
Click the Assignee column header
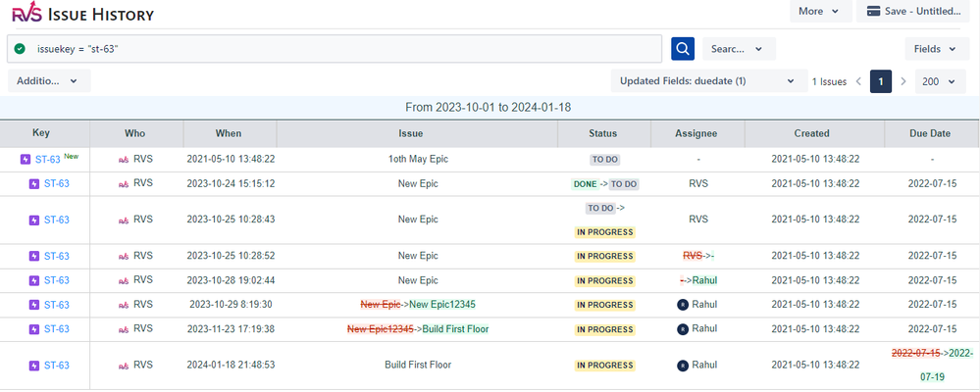pos(696,133)
